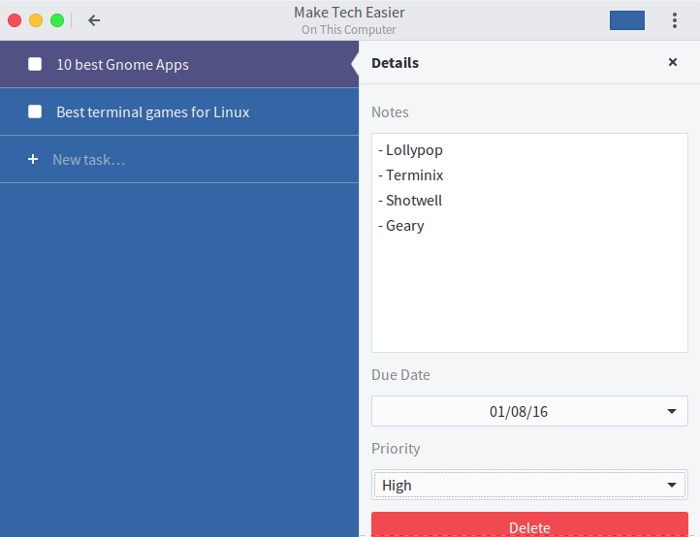This screenshot has height=537, width=700.
Task: Click the red window close button
Action: coord(14,21)
